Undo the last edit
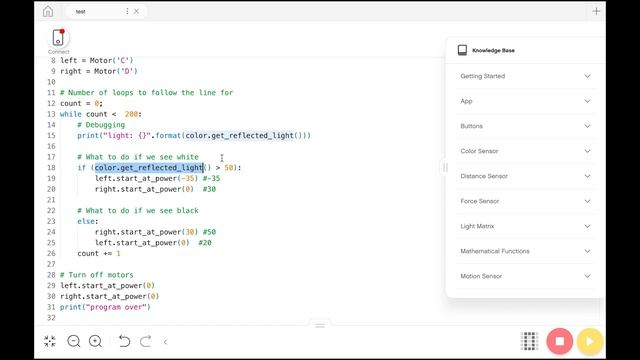 point(124,341)
